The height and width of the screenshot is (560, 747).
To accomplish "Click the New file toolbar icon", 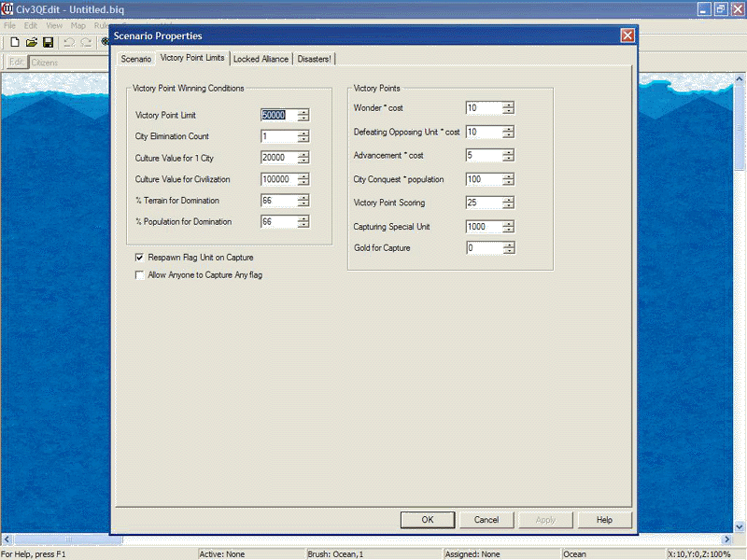I will [15, 42].
